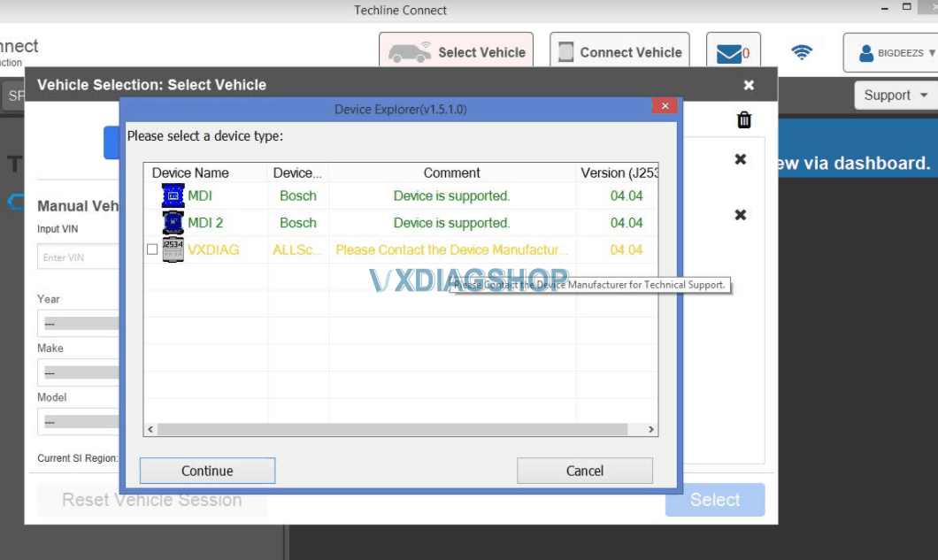Click the Select button in Vehicle Selection
Image resolution: width=938 pixels, height=560 pixels.
pyautogui.click(x=715, y=500)
